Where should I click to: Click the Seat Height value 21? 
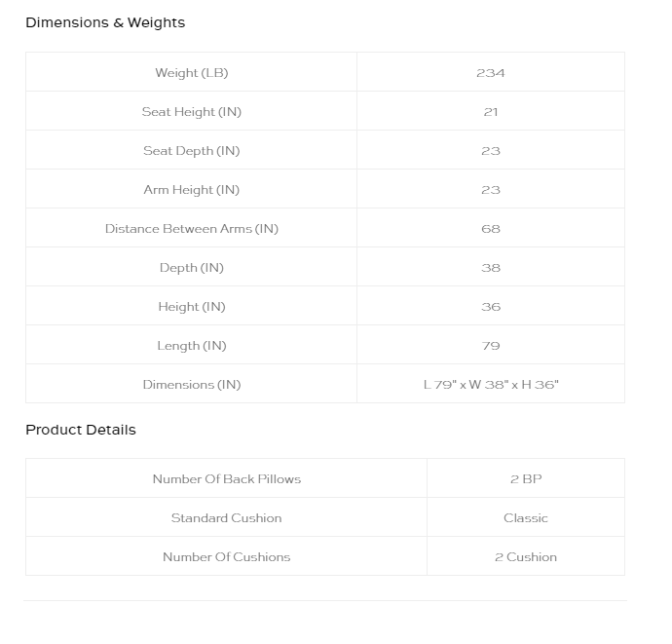tap(491, 112)
